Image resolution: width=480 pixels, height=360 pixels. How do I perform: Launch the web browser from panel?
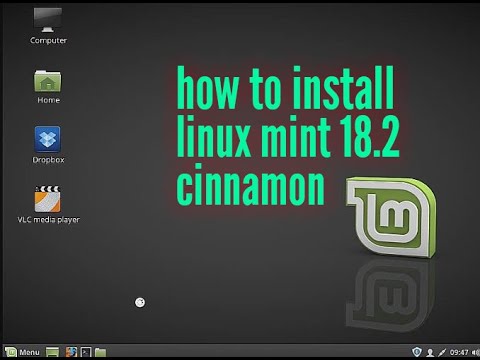(71, 352)
